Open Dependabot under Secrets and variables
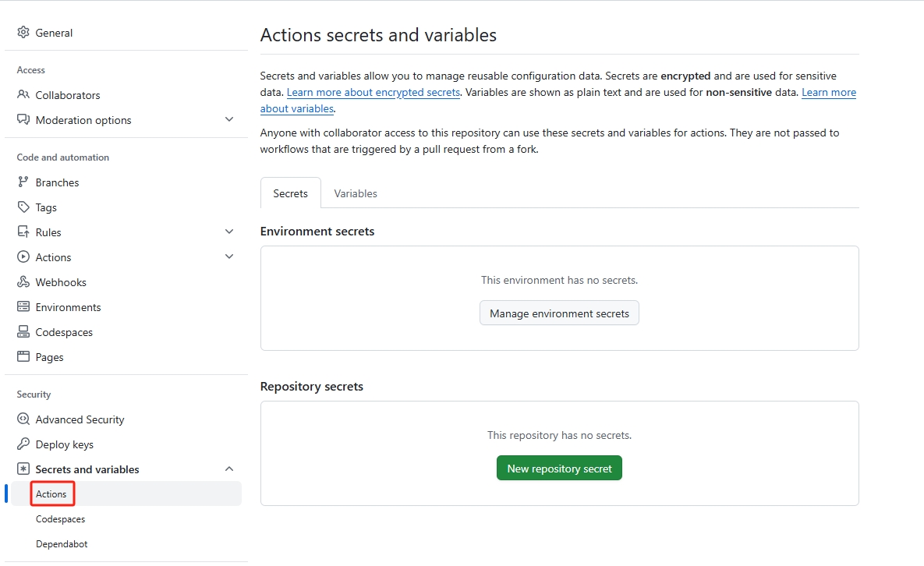 pos(62,544)
